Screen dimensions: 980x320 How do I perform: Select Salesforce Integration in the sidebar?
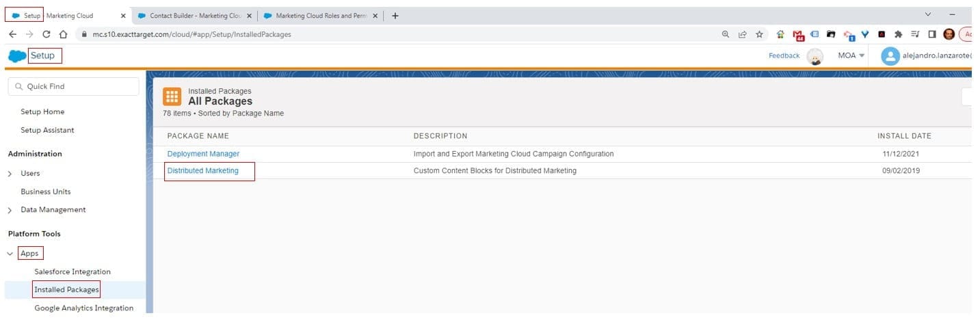click(x=72, y=272)
